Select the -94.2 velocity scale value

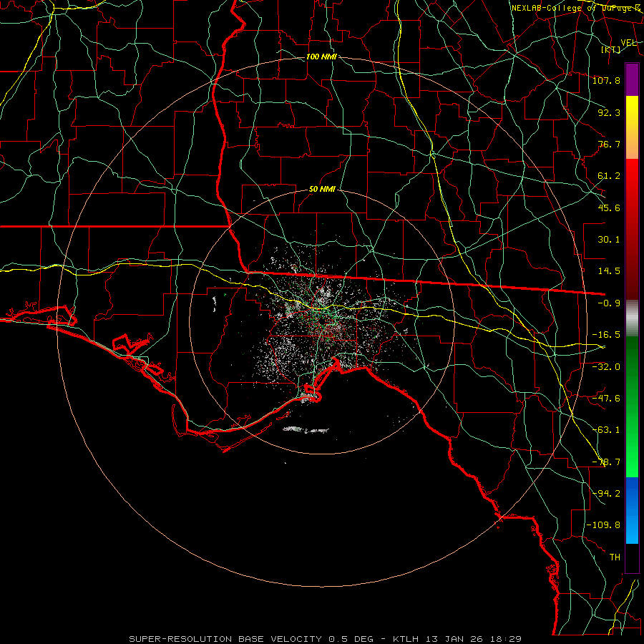point(606,494)
